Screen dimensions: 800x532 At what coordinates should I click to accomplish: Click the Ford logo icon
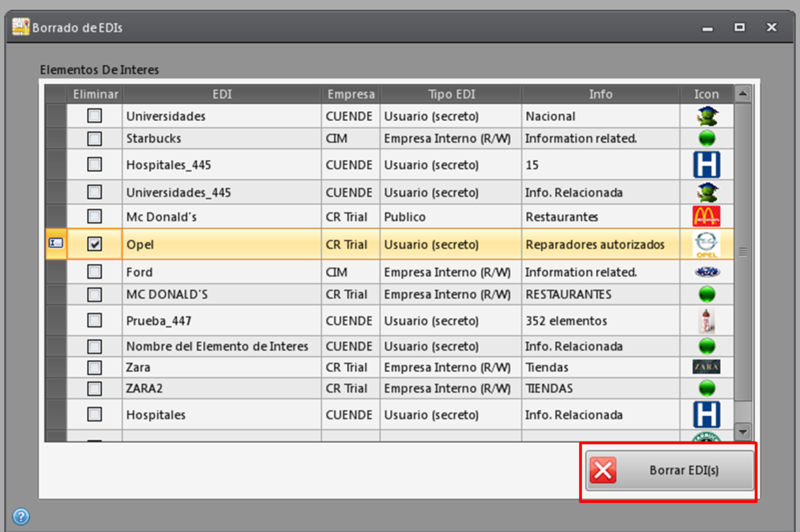(706, 272)
